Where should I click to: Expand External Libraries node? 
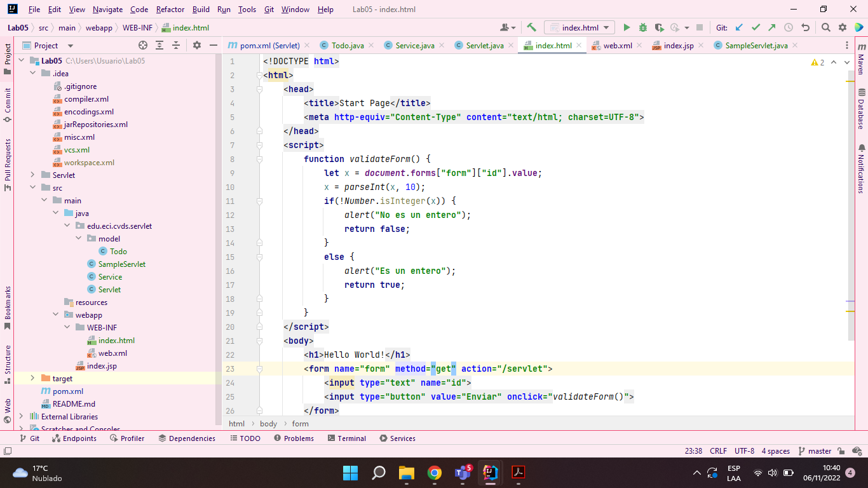(x=22, y=417)
